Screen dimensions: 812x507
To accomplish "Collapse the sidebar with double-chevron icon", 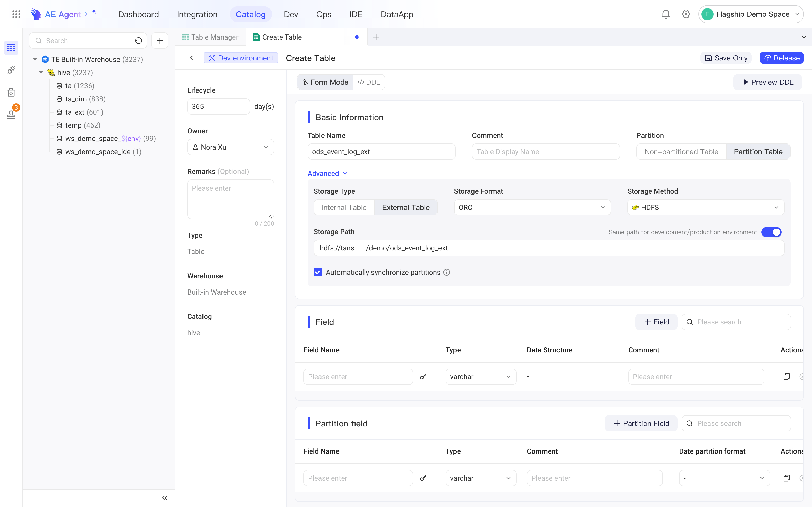I will [164, 498].
